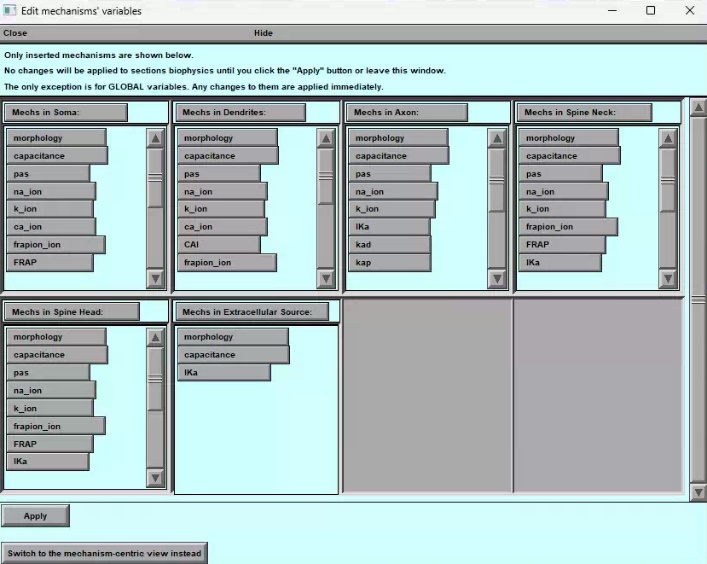
Task: Switch to the mechanism-centric view instead
Action: [104, 553]
